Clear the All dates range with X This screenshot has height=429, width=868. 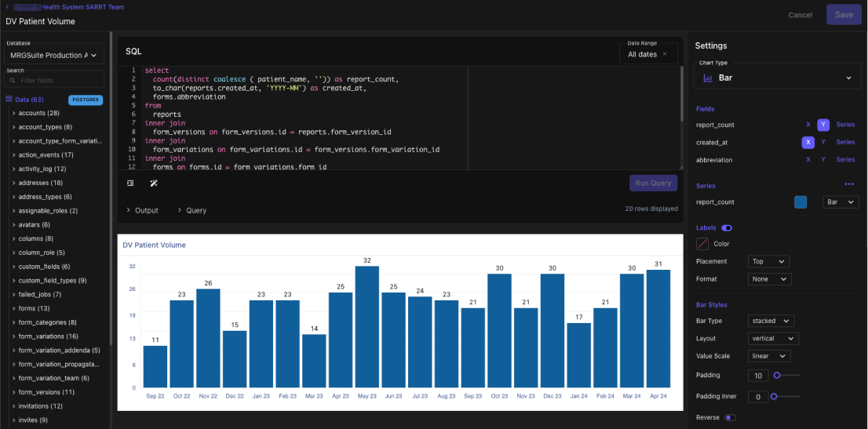[x=665, y=54]
